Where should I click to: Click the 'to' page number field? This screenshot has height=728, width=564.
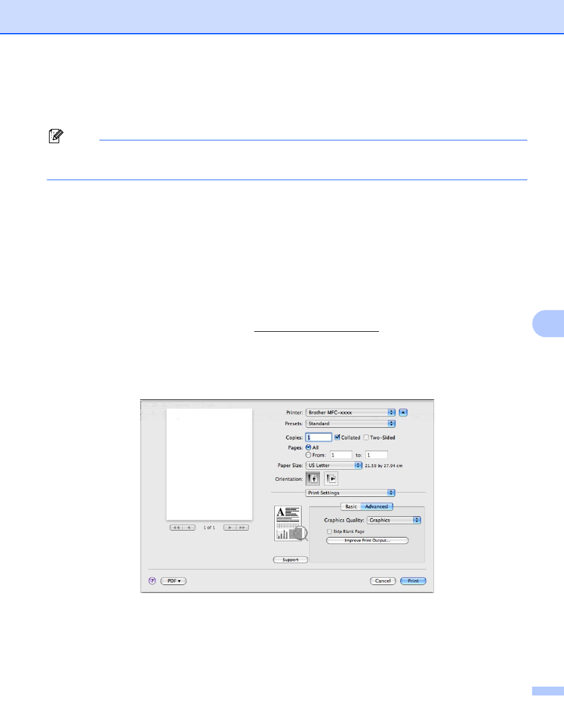(377, 455)
